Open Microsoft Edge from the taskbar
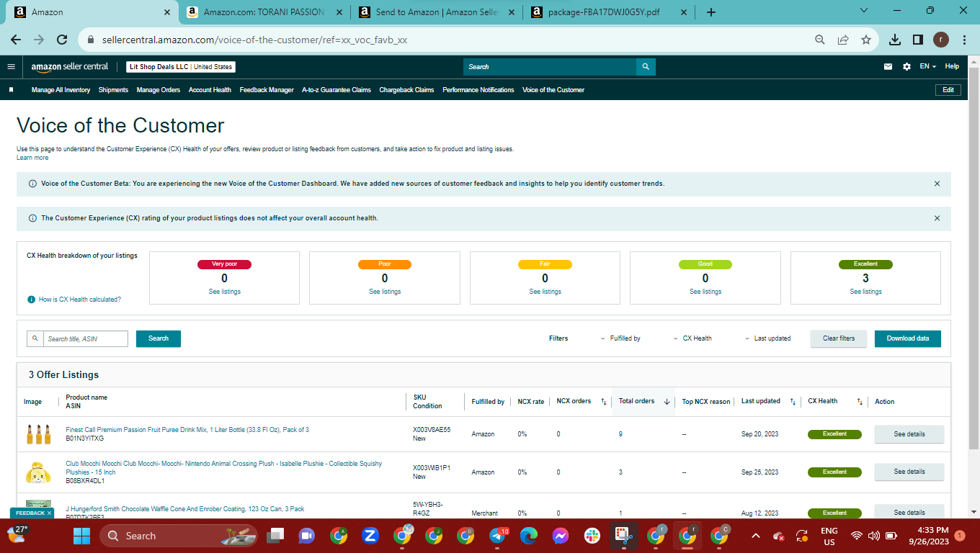The width and height of the screenshot is (980, 553). click(x=529, y=536)
